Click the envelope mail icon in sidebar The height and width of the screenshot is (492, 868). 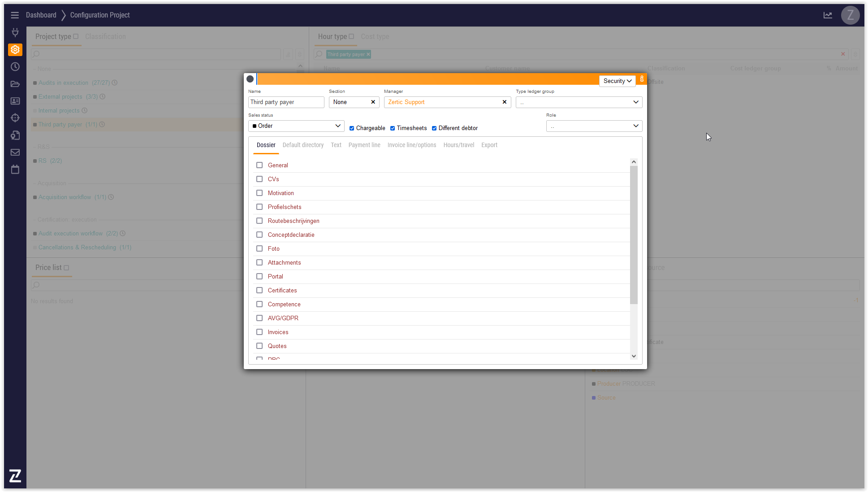click(x=15, y=152)
